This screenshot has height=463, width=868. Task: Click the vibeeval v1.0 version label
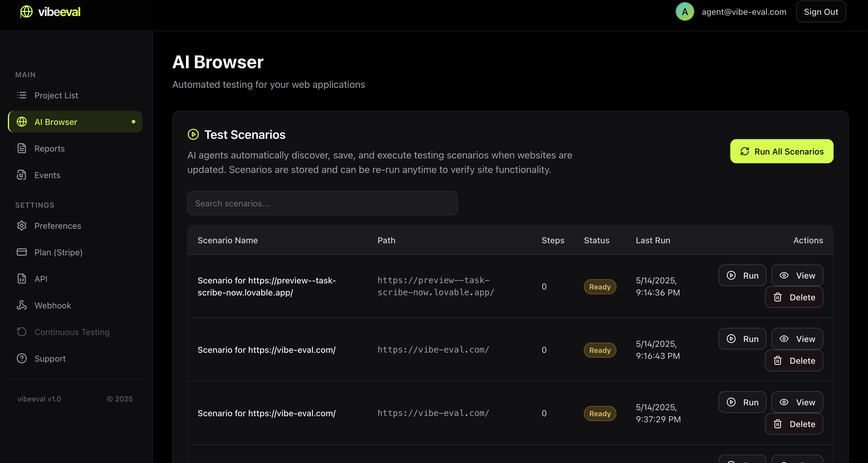pos(39,399)
